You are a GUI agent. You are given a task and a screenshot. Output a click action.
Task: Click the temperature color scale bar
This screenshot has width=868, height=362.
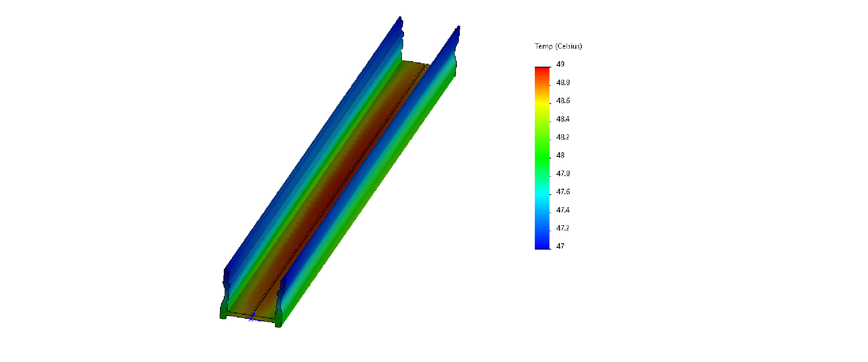(x=542, y=158)
